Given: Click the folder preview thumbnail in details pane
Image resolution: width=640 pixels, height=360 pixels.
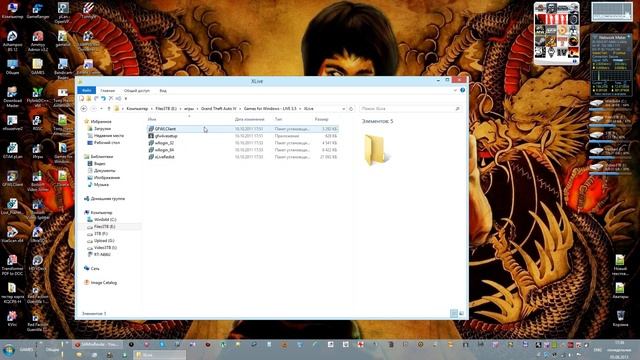Looking at the screenshot, I should pyautogui.click(x=376, y=150).
